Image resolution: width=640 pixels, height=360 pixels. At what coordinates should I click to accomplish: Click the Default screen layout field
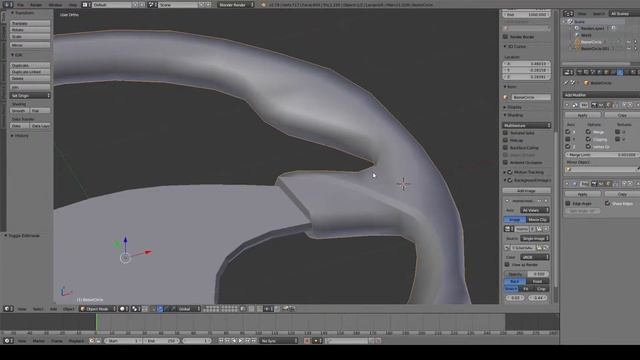(111, 5)
